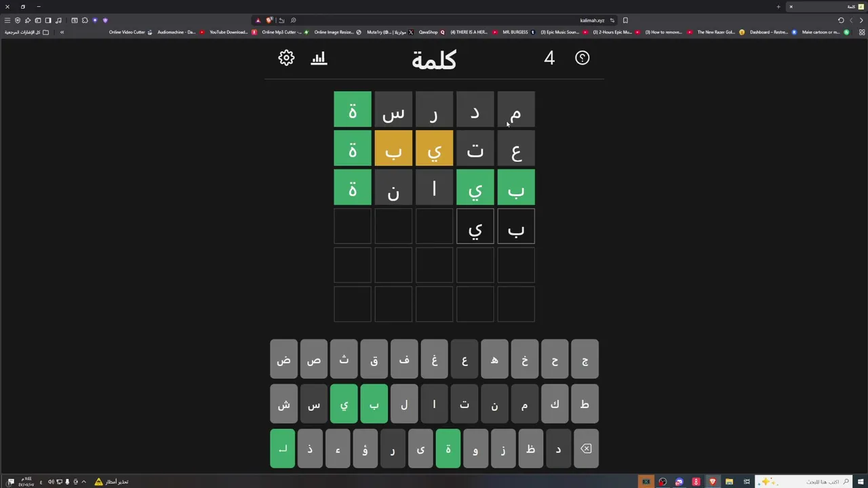Open the Online Mp3 Cutter bookmark
868x488 pixels.
(x=285, y=32)
